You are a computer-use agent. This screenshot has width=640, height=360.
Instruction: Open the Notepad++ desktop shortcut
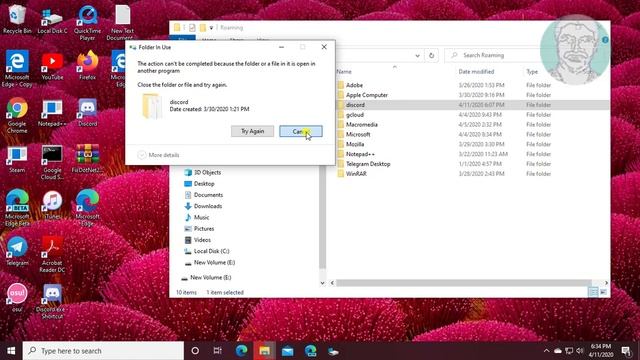point(52,113)
